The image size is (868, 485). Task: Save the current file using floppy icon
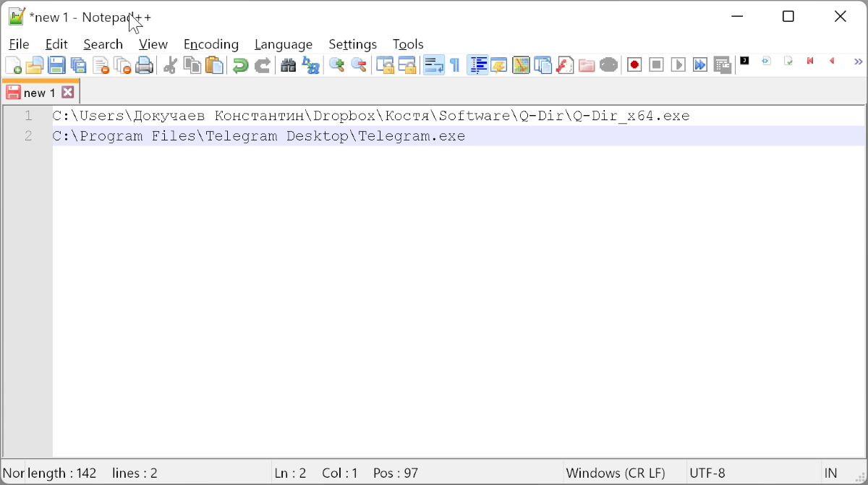click(x=56, y=65)
